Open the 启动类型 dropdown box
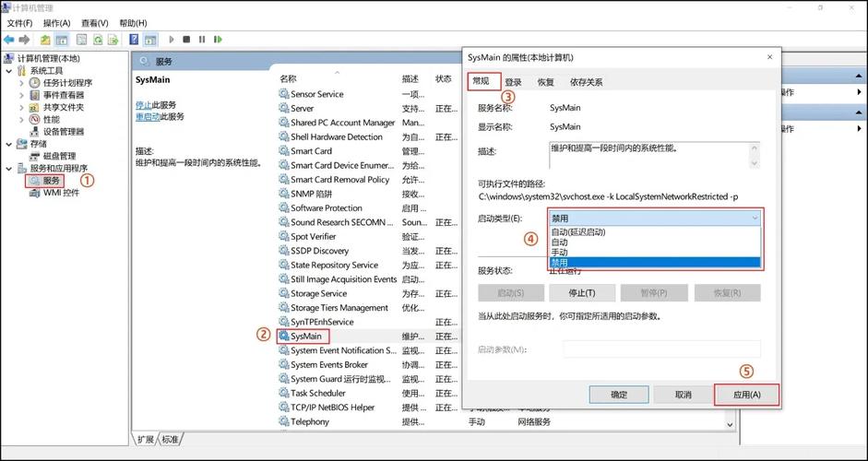The height and width of the screenshot is (461, 868). click(655, 219)
